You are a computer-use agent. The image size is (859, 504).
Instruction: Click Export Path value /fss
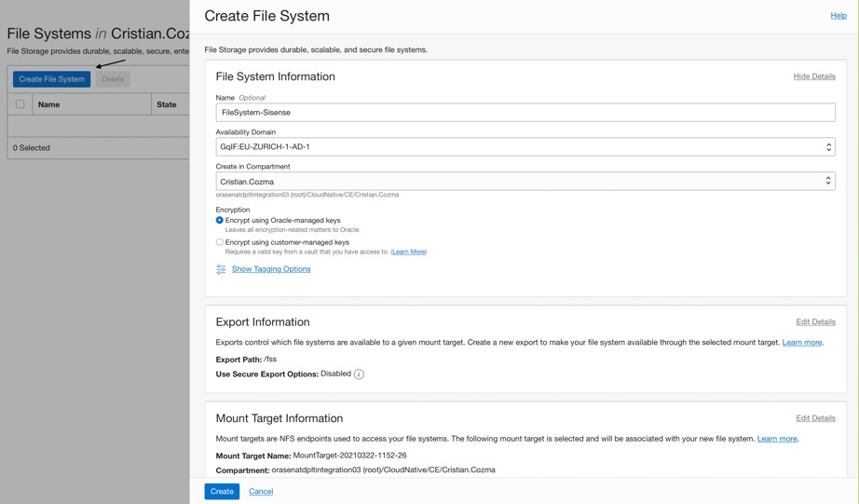[270, 360]
